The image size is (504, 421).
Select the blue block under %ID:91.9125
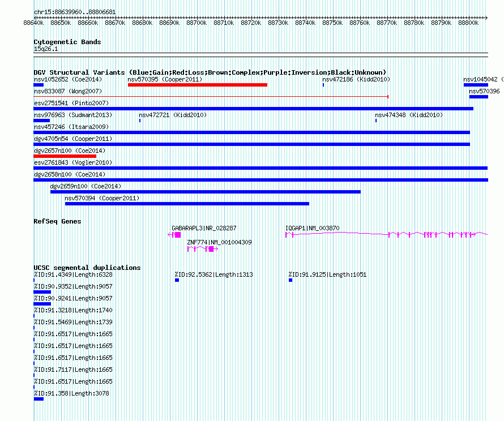(291, 280)
